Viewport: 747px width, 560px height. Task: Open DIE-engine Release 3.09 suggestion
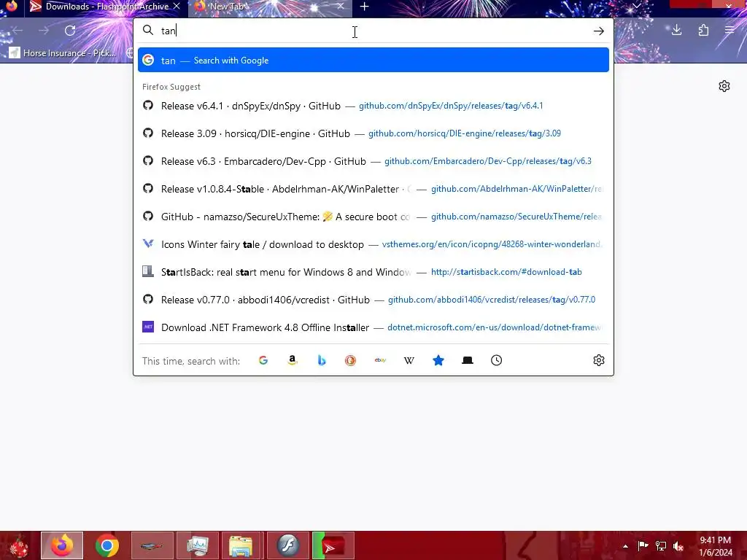pyautogui.click(x=373, y=133)
